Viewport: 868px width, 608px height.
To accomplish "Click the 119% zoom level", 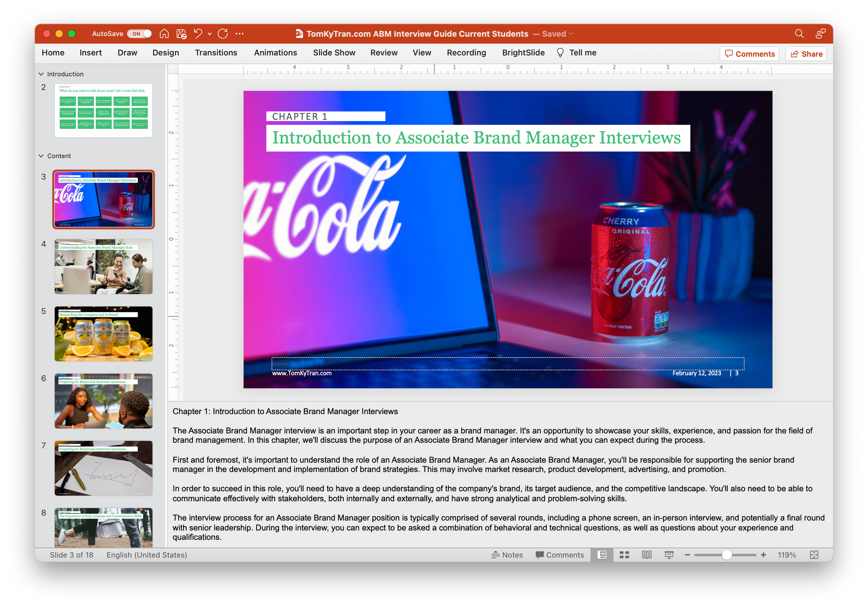I will point(787,555).
